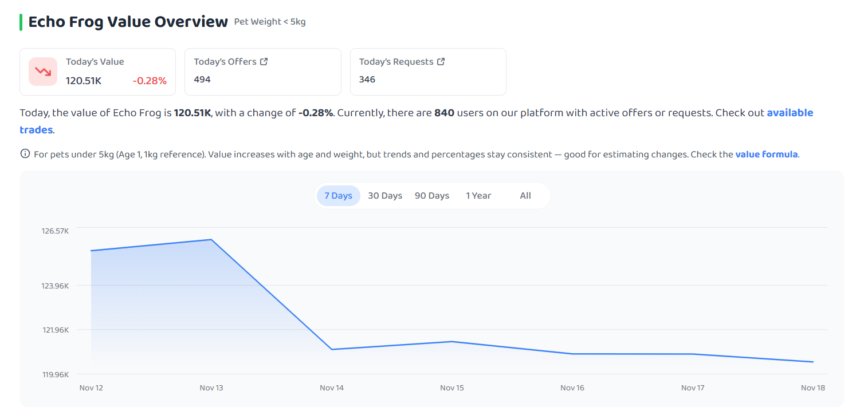Click the -0.28% change in the card
This screenshot has height=415, width=868.
click(150, 81)
